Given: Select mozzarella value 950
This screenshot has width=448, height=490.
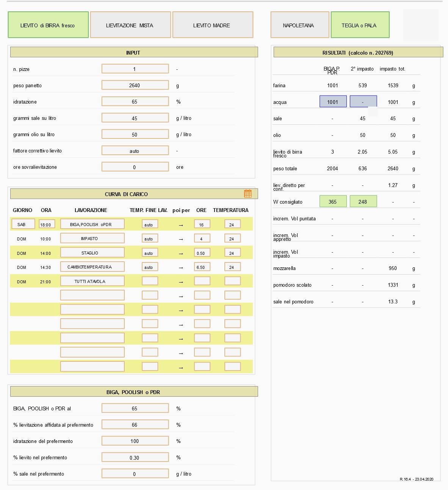Looking at the screenshot, I should 393,268.
